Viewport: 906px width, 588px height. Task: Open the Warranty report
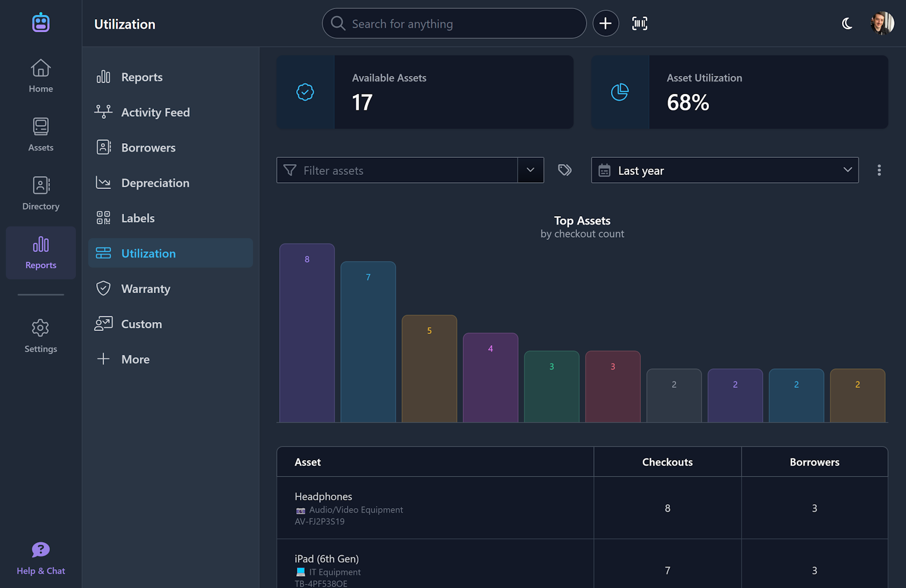click(x=170, y=289)
